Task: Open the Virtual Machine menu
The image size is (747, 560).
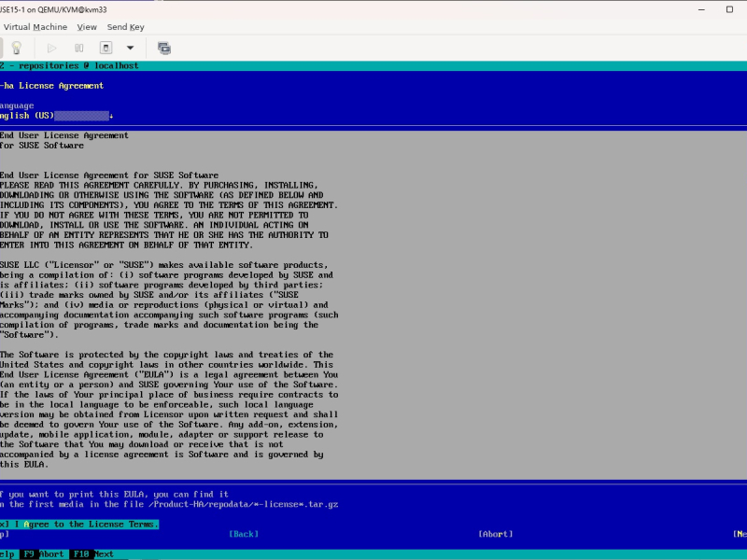Action: pos(35,27)
